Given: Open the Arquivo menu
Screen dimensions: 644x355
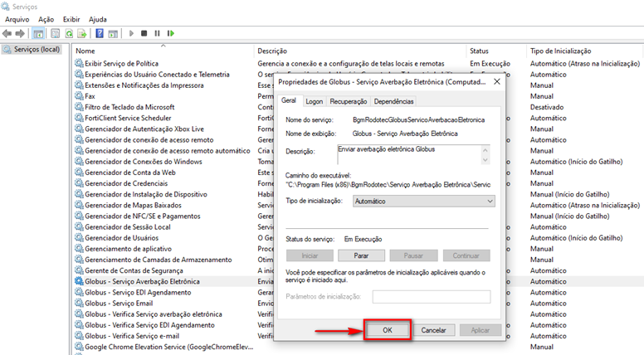Looking at the screenshot, I should (x=17, y=19).
